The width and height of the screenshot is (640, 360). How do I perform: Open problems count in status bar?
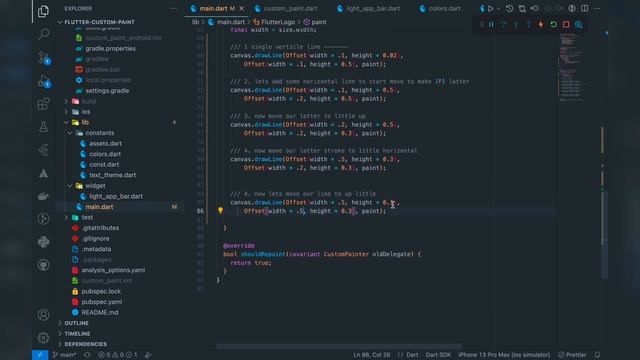pyautogui.click(x=118, y=355)
